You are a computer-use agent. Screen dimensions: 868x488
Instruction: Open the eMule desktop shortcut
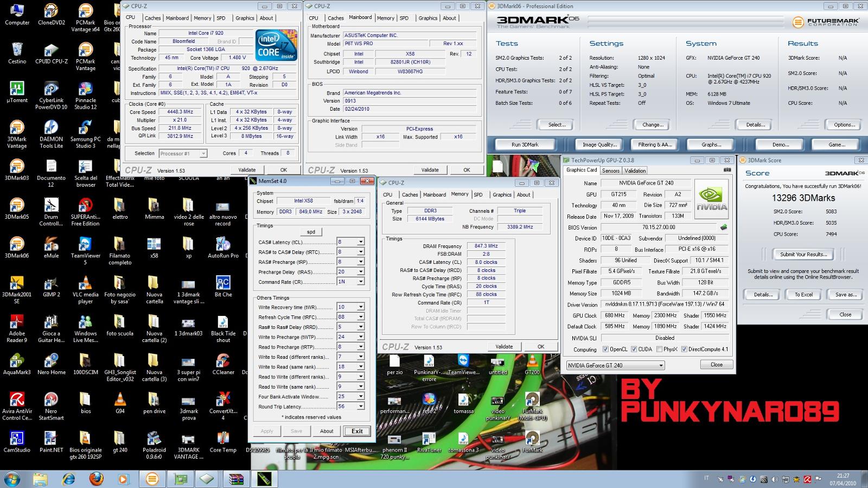coord(51,248)
